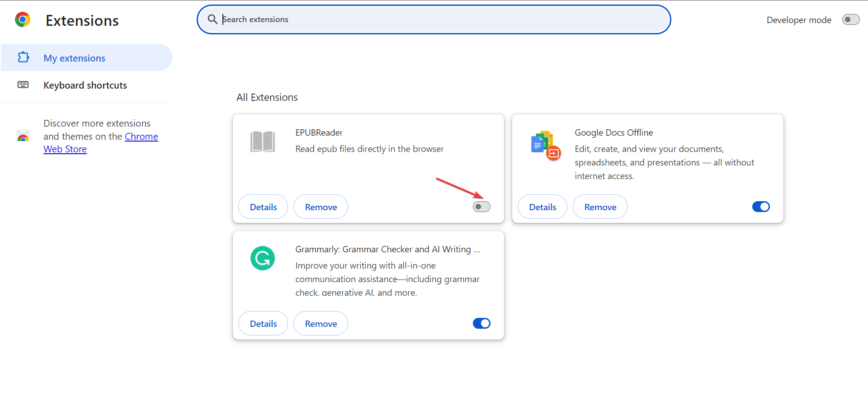This screenshot has width=868, height=397.
Task: Click the Grammarly extension title text
Action: pos(388,249)
